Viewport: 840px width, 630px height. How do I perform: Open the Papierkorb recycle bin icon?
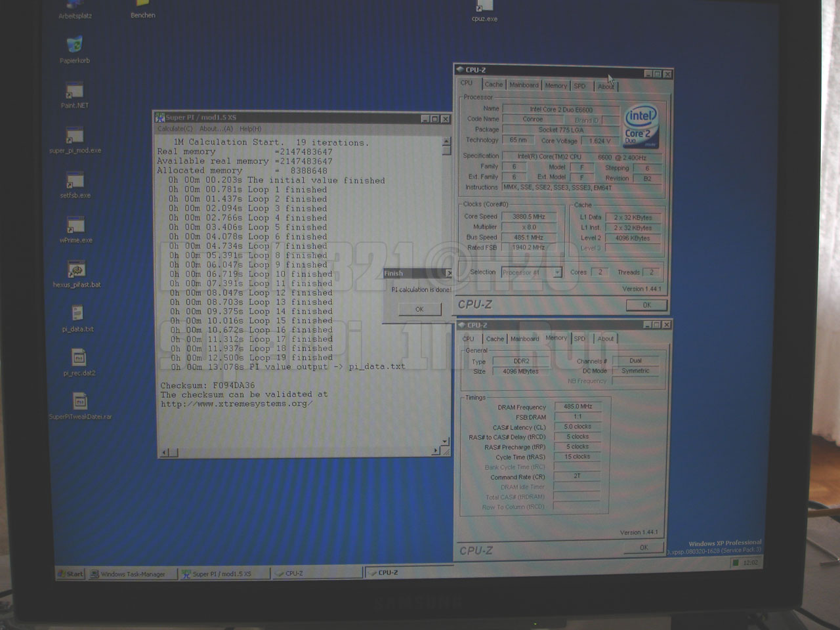click(x=75, y=50)
